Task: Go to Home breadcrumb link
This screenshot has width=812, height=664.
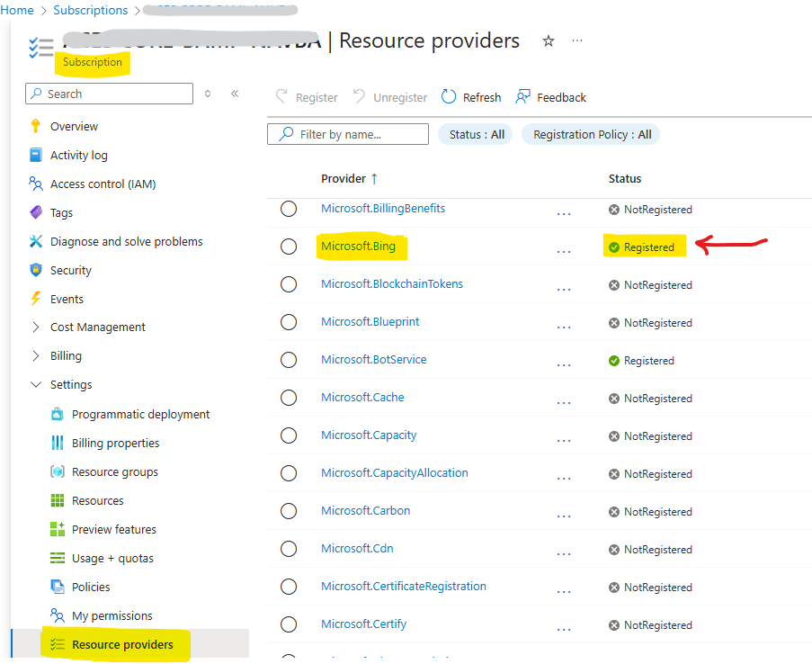Action: click(x=17, y=11)
